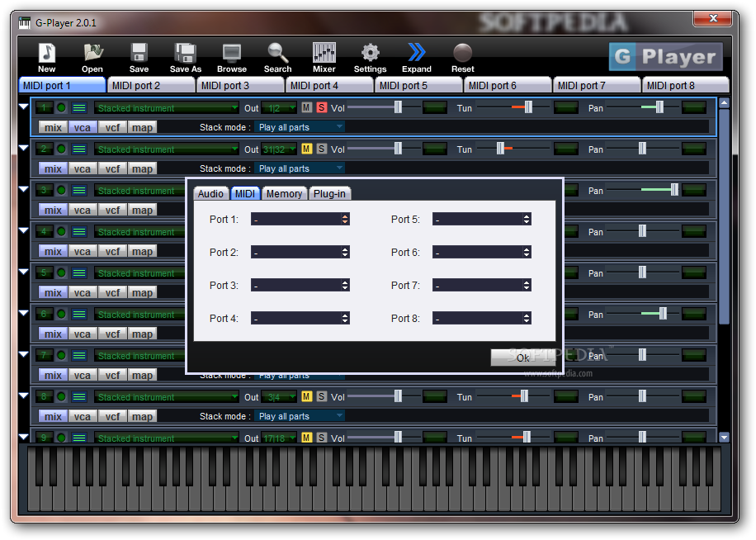The image size is (756, 540).
Task: Click the channel list scrollbar down arrow
Action: 724,438
